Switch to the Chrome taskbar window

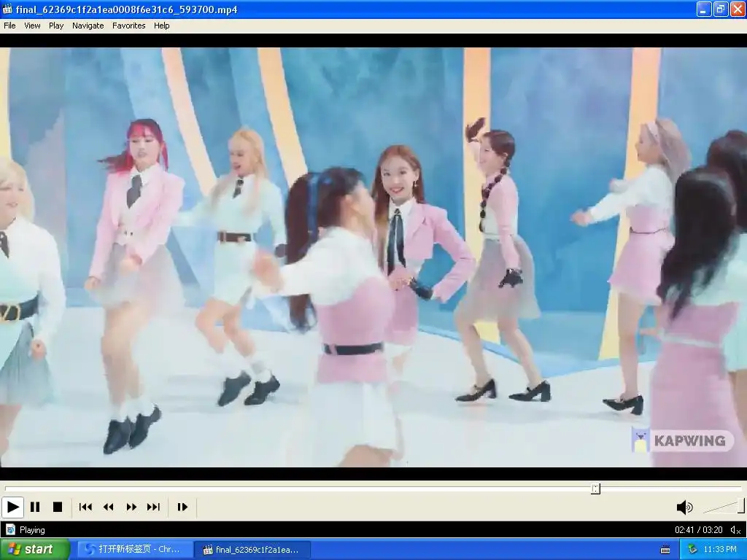pos(135,550)
